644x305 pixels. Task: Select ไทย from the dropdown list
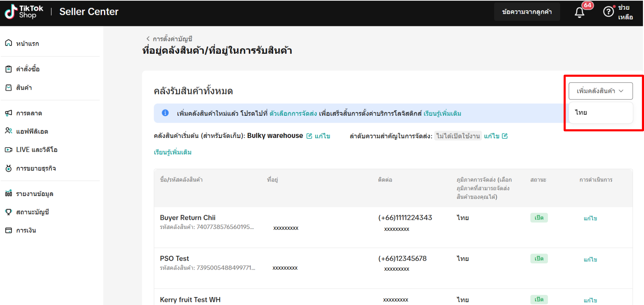pyautogui.click(x=581, y=112)
